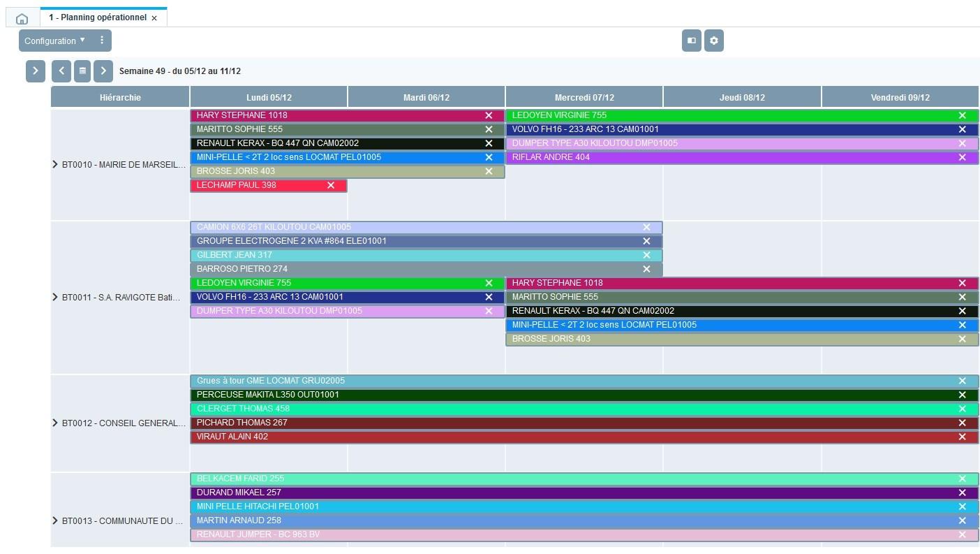Screen dimensions: 980x554
Task: Expand BT0010 - MAIRIE DE MARSEILLE row
Action: pyautogui.click(x=55, y=164)
